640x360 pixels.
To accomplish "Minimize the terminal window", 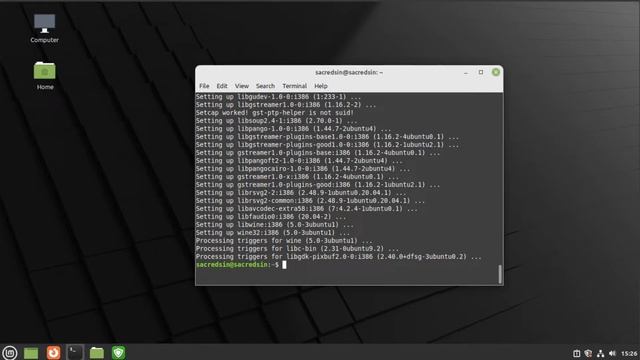I will tap(466, 73).
